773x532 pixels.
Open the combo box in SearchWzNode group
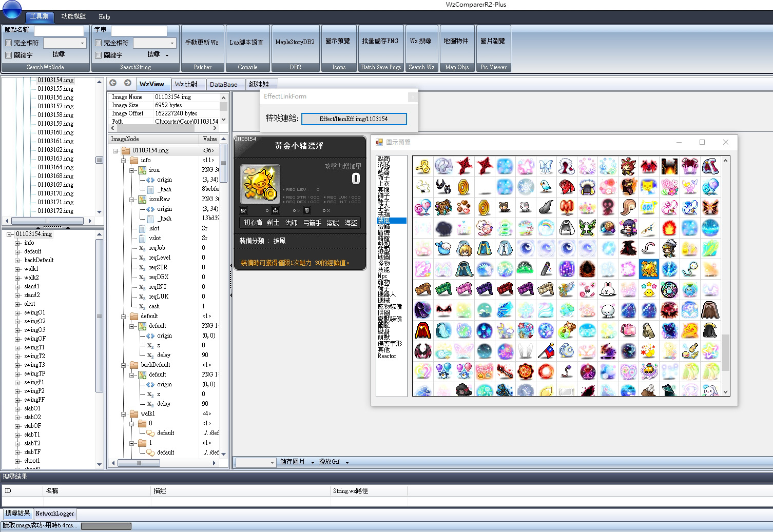(x=65, y=43)
